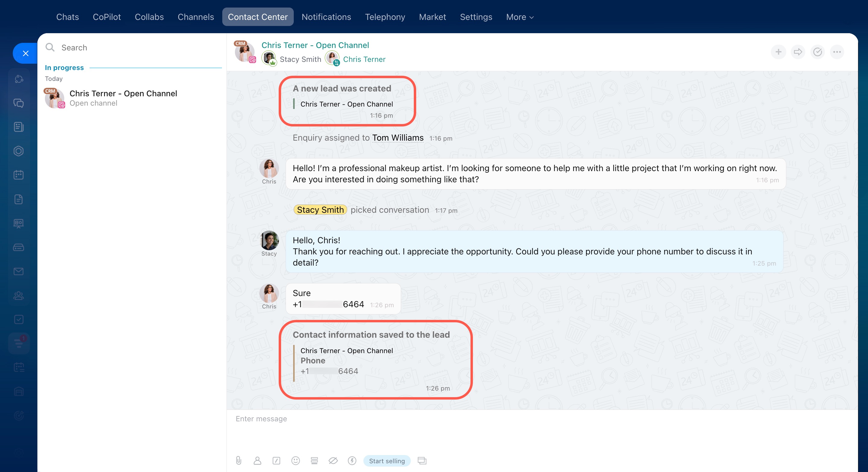
Task: Click the mention user person icon below the message box
Action: [x=258, y=461]
